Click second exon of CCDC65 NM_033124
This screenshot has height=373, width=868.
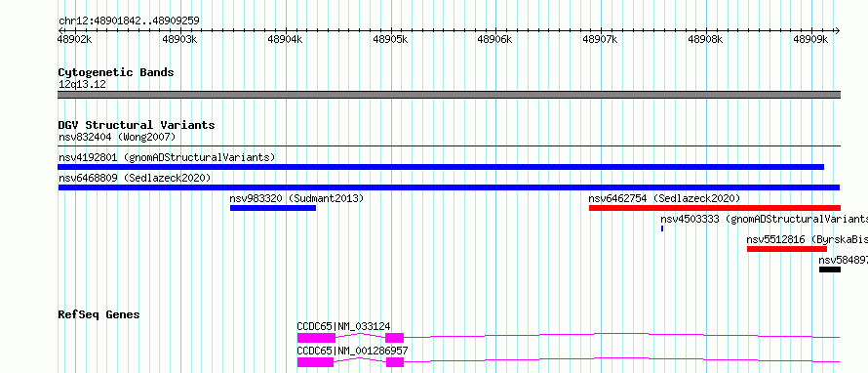(x=395, y=338)
